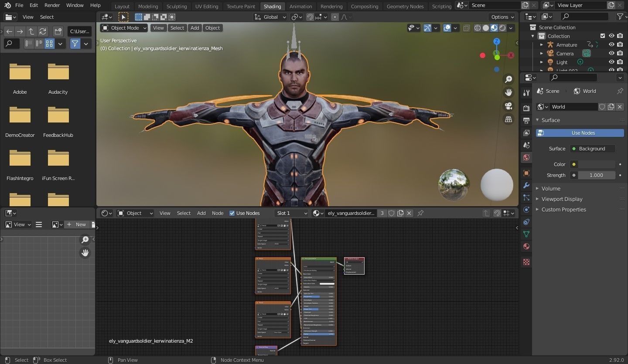Open the Material properties tab
Screen dimensions: 628x364
pyautogui.click(x=526, y=246)
